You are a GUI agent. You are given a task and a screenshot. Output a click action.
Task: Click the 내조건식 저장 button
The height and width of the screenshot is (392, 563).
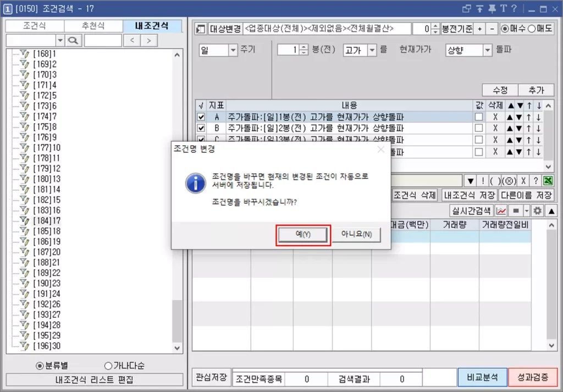tap(470, 195)
